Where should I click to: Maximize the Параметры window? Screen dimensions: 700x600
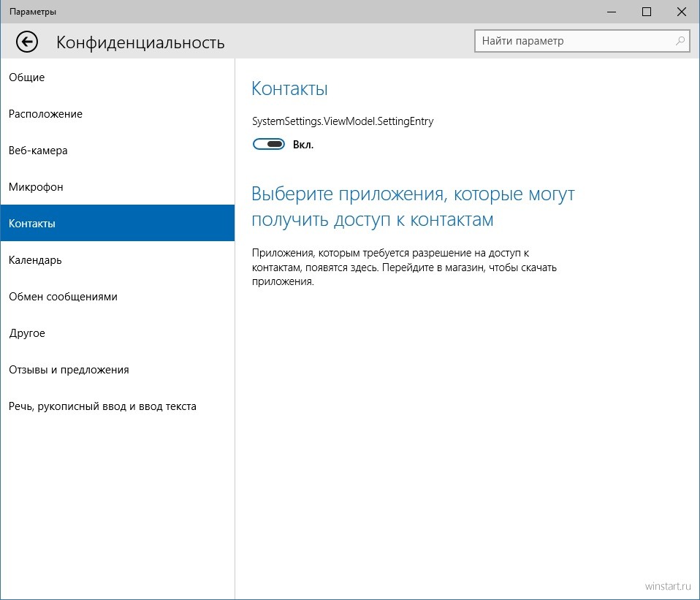(646, 12)
